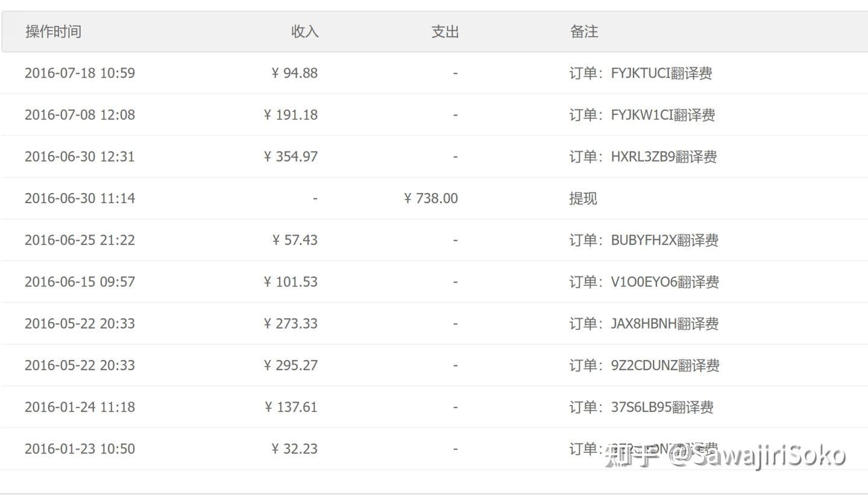Open order V1O0EYO6 translation fee note
This screenshot has width=868, height=495.
[x=644, y=282]
